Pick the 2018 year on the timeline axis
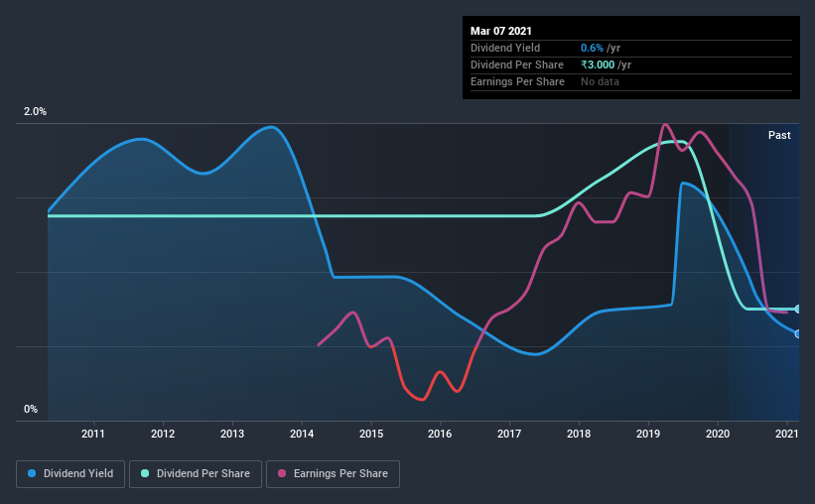The height and width of the screenshot is (504, 815). (579, 434)
